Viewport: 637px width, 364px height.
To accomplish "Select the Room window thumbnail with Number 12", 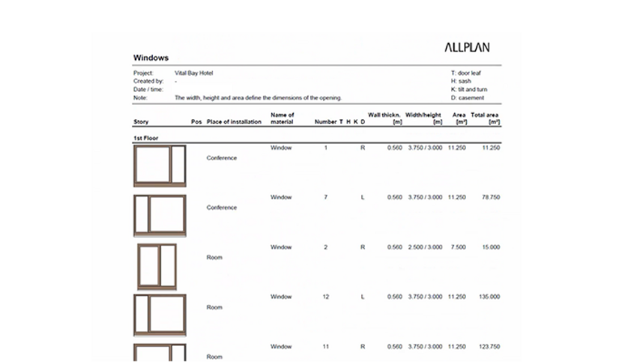I will tap(160, 315).
